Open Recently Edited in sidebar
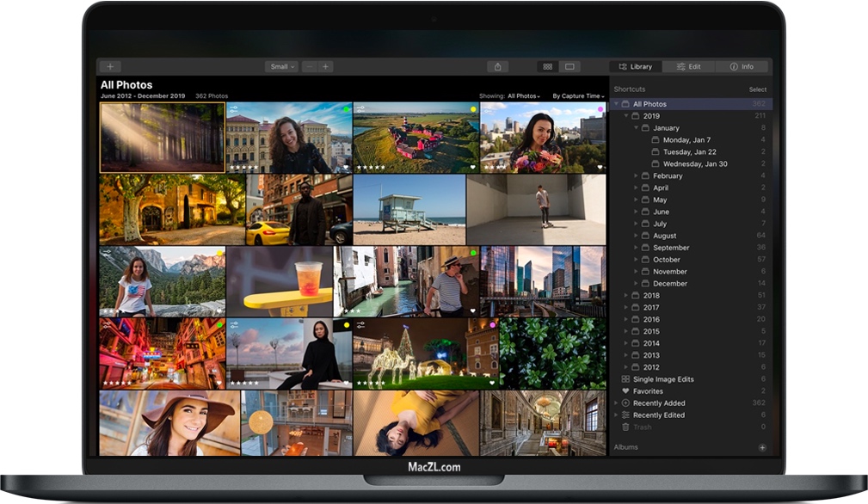This screenshot has width=868, height=504. click(x=658, y=415)
